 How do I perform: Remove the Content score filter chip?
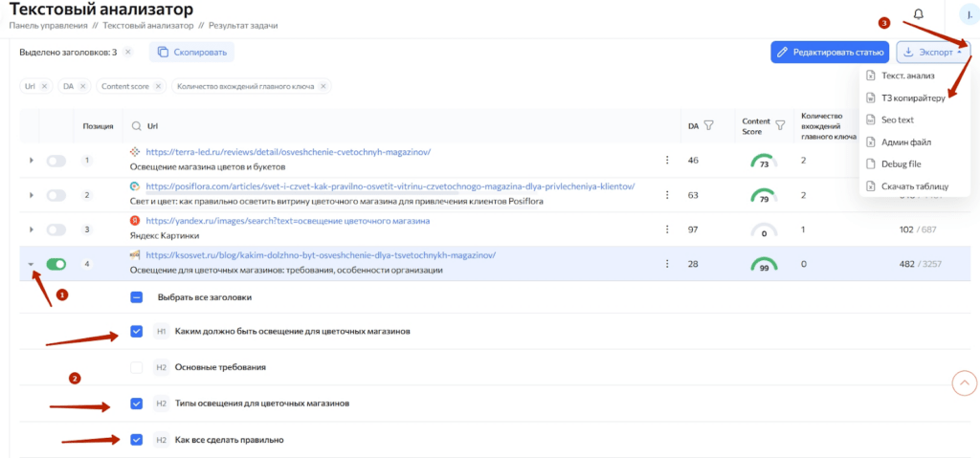[159, 86]
